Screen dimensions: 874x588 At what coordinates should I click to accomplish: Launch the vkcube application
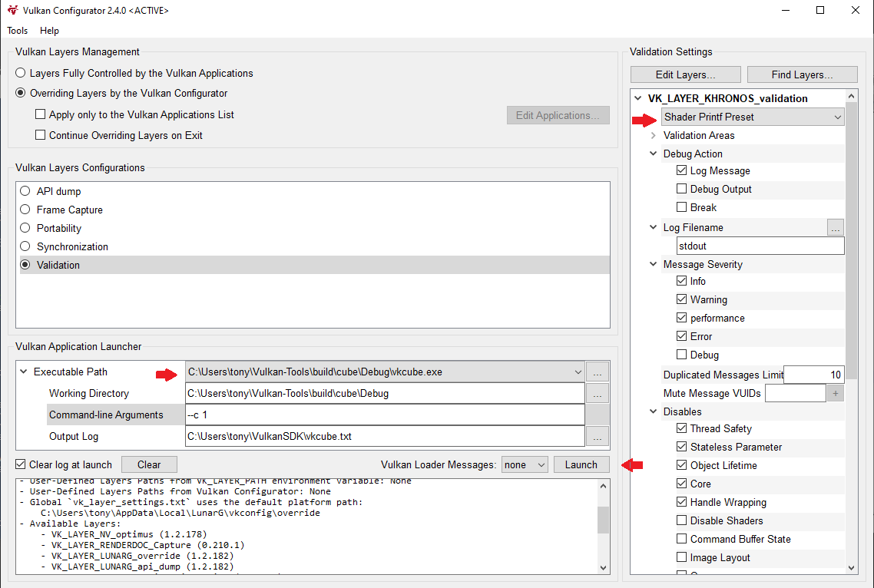(x=581, y=464)
